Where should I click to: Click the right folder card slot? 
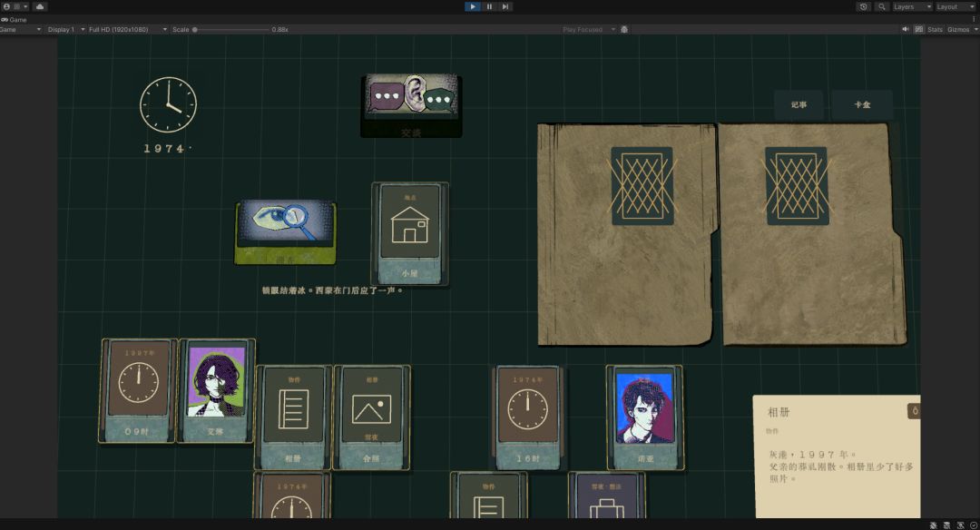pos(797,186)
